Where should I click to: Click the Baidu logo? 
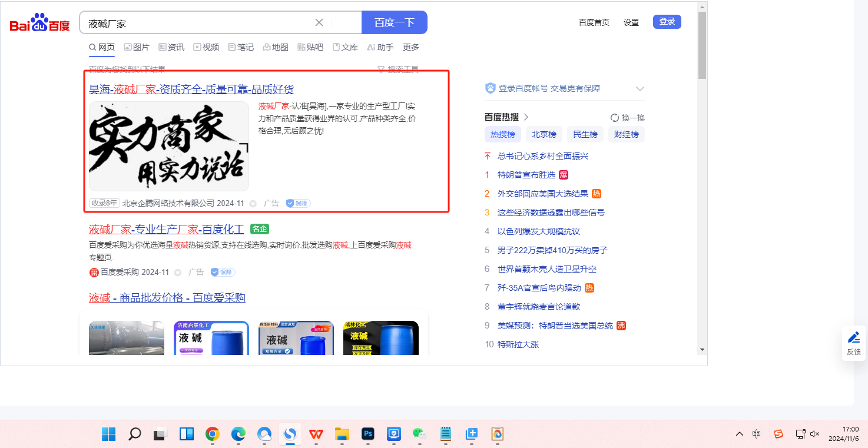(x=39, y=24)
